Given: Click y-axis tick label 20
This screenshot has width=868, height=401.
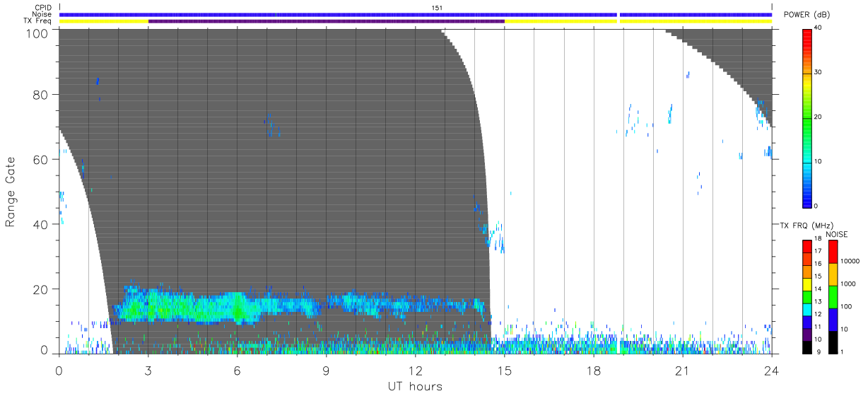Looking at the screenshot, I should pos(41,289).
